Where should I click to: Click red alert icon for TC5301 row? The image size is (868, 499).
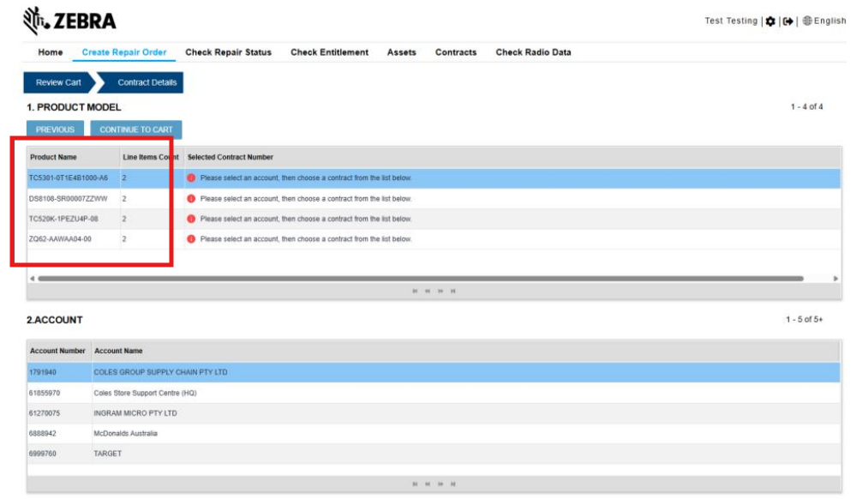(191, 177)
